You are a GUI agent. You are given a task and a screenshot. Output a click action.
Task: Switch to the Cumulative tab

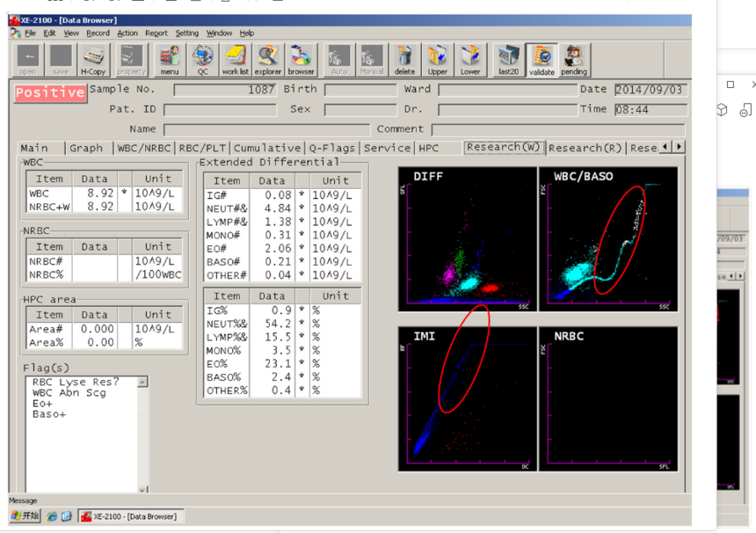267,148
